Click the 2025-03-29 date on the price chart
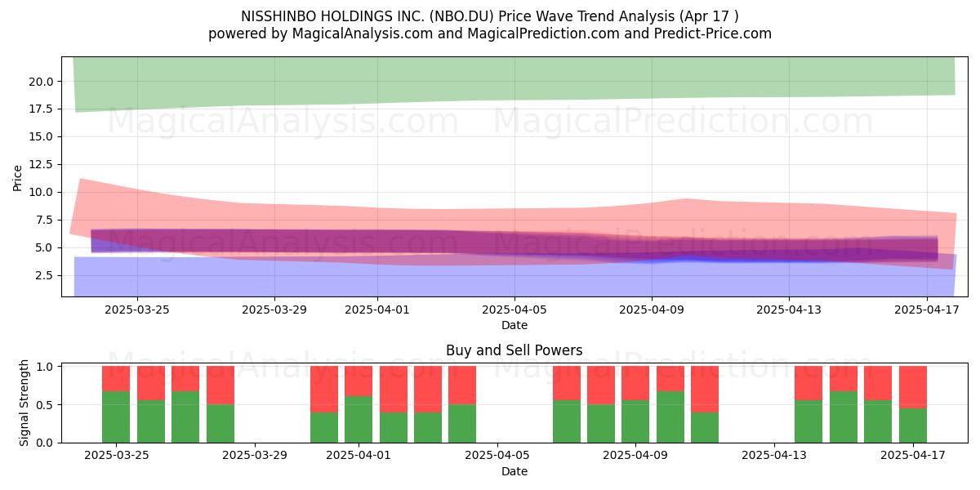The image size is (980, 490). coord(274,310)
